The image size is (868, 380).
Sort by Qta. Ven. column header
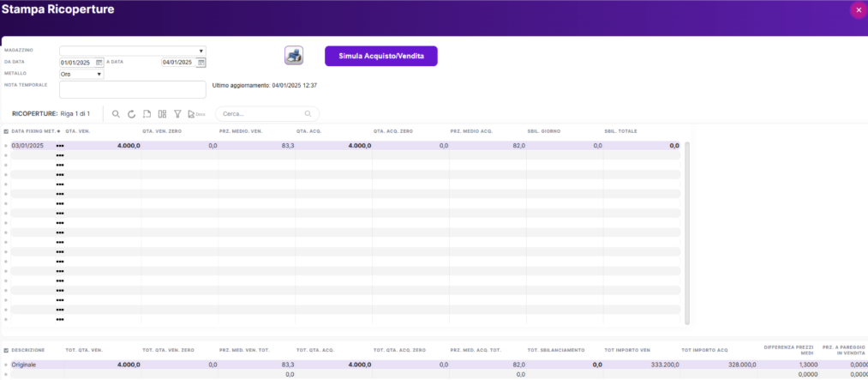click(x=78, y=131)
